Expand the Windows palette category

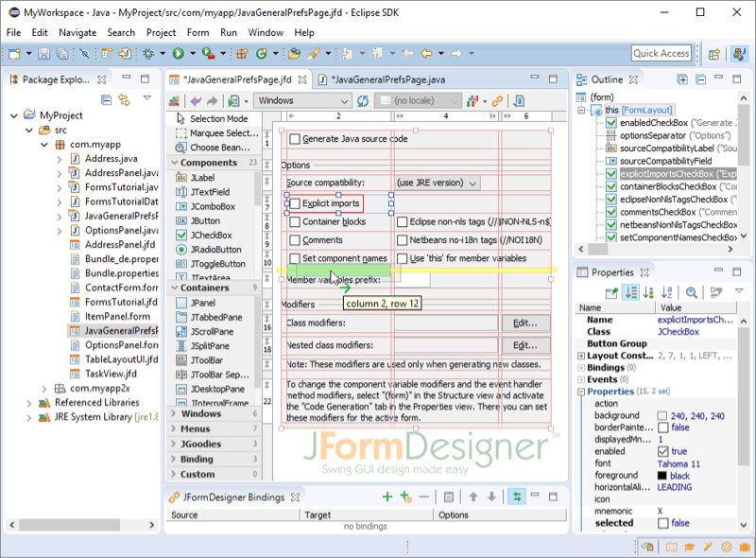[174, 413]
